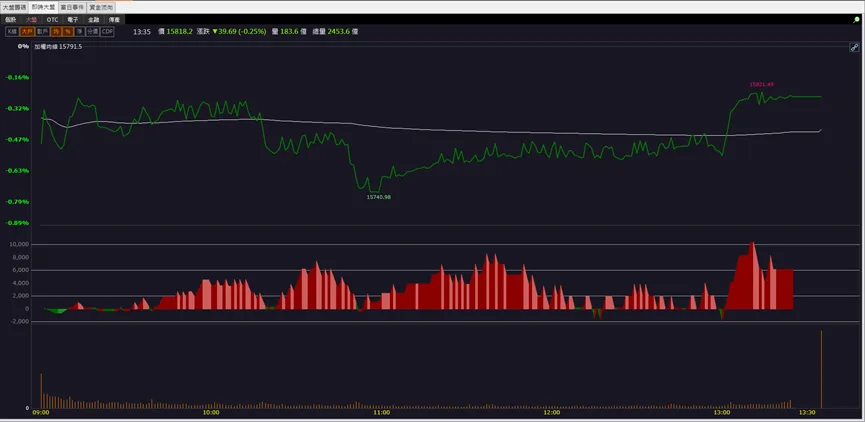
Task: Click the tall volume bar near 13:30
Action: pos(821,369)
